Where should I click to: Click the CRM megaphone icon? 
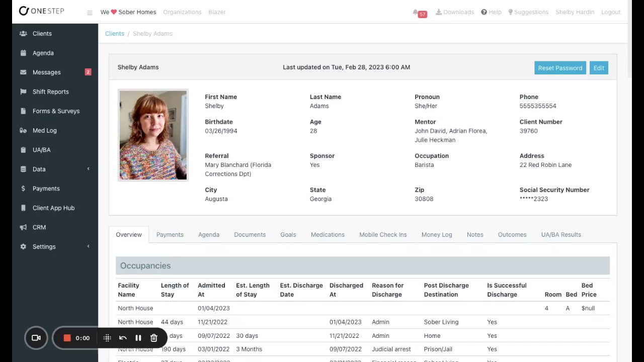(23, 228)
